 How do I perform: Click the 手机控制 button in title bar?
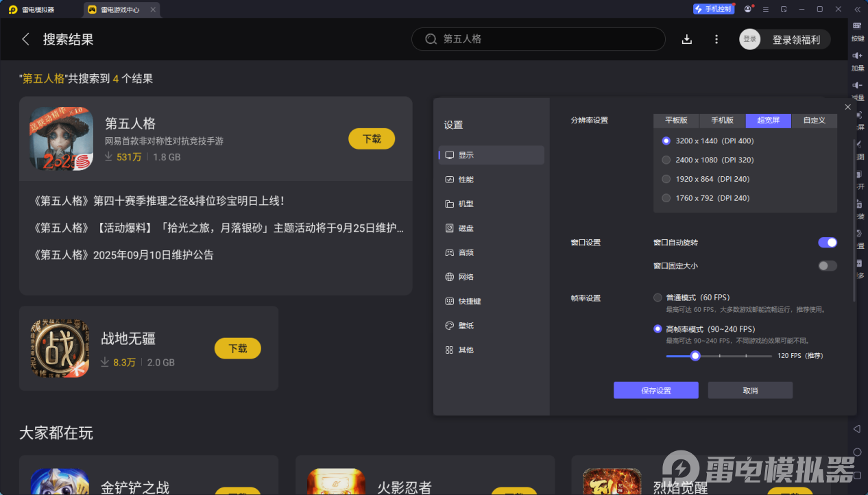coord(713,8)
